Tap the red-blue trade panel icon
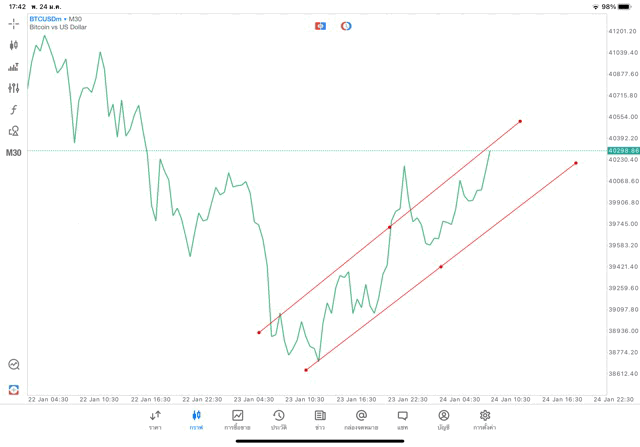This screenshot has height=447, width=640. click(320, 26)
